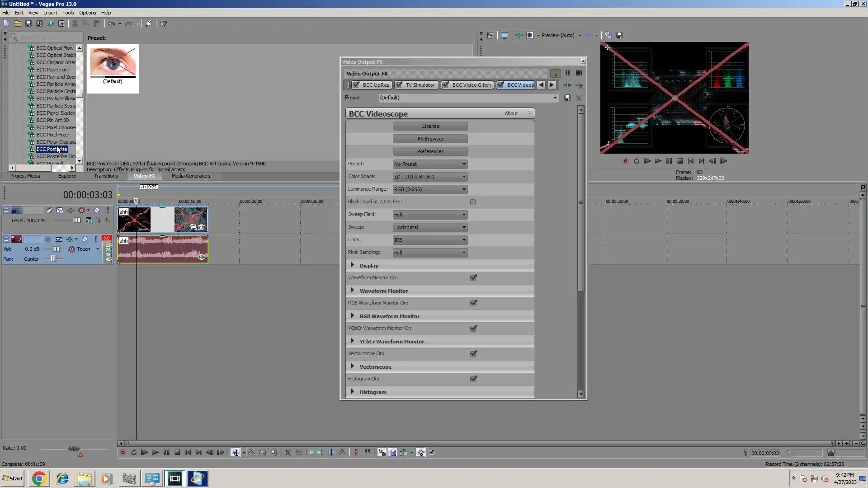The image size is (868, 488).
Task: Enable Black Level at 7.5% IRE
Action: tap(473, 202)
